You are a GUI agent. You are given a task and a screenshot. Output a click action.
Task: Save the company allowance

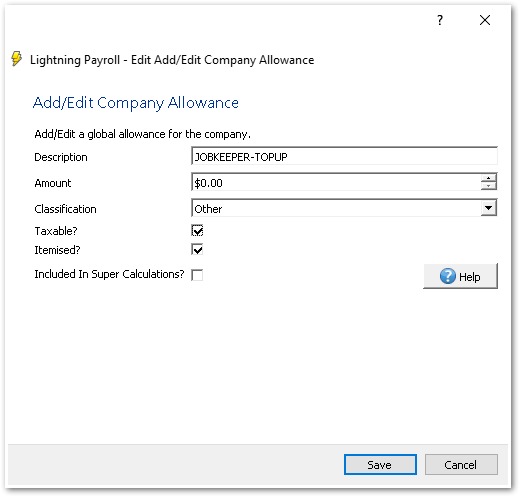pyautogui.click(x=380, y=464)
